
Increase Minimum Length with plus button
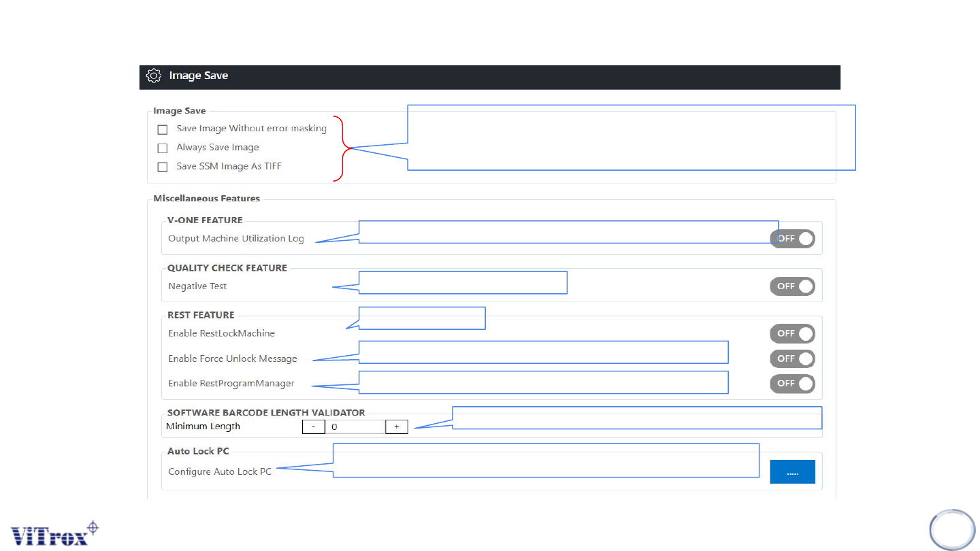397,427
